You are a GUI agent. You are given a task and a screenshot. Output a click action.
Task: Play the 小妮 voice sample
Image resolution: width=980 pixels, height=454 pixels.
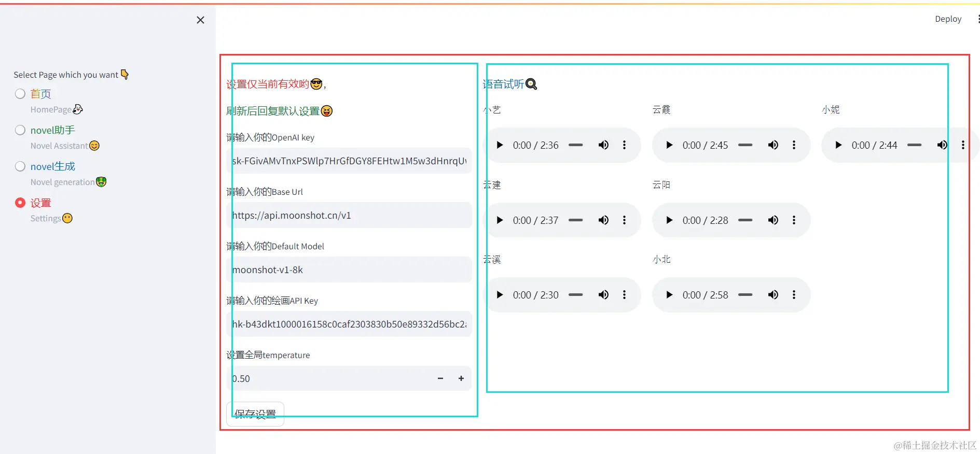[838, 145]
